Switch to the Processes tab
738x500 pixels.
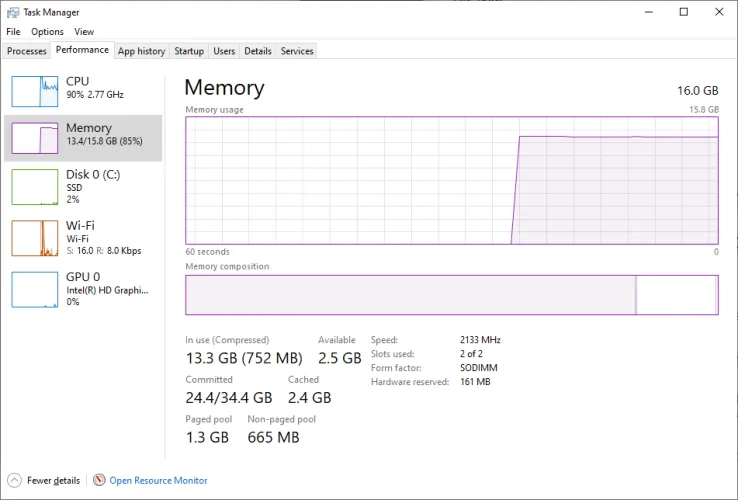tap(26, 51)
